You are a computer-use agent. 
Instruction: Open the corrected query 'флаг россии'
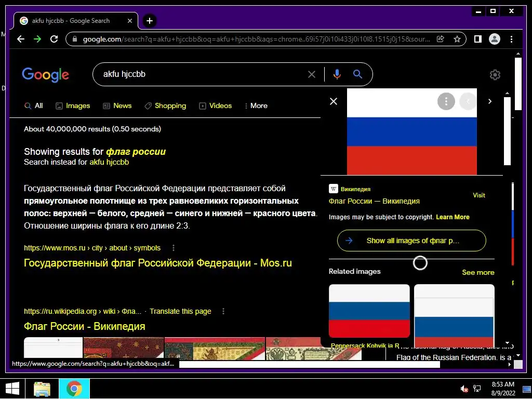(x=136, y=152)
